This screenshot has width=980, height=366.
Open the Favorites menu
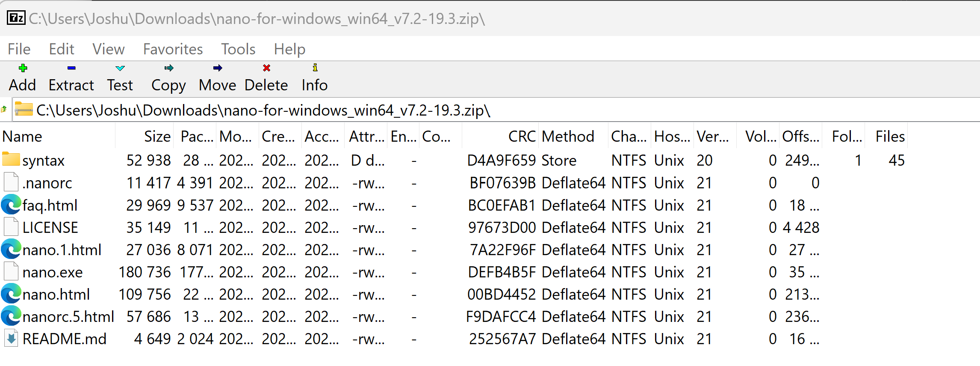(x=173, y=48)
